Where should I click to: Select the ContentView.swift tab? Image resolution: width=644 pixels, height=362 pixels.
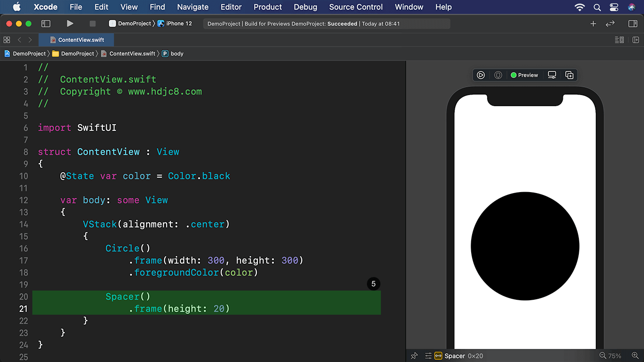[76, 40]
